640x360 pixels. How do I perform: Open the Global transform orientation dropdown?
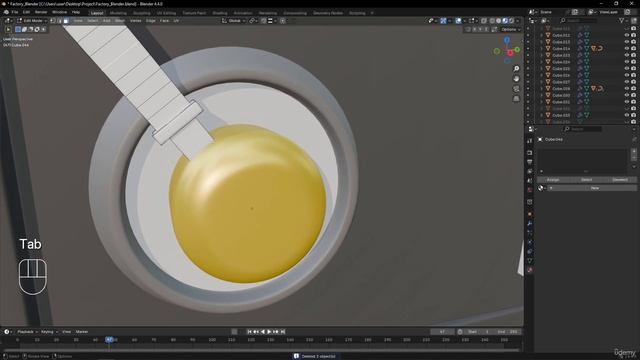pos(233,20)
